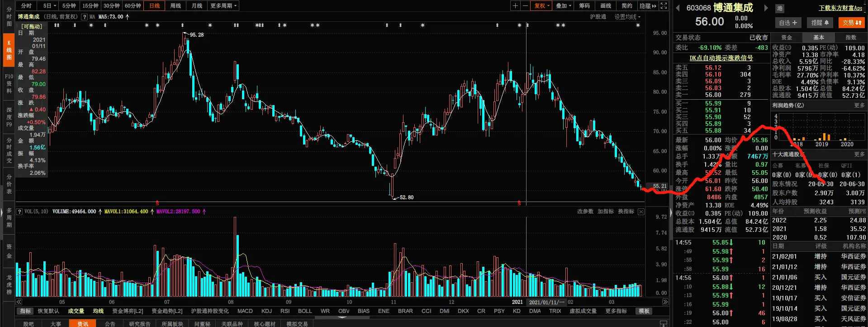Select 60分钟 period
The height and width of the screenshot is (327, 868).
pos(133,5)
